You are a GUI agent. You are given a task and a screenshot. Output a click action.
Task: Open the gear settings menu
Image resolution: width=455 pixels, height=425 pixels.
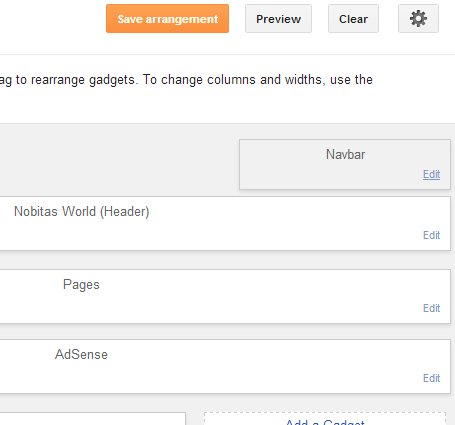click(x=418, y=19)
